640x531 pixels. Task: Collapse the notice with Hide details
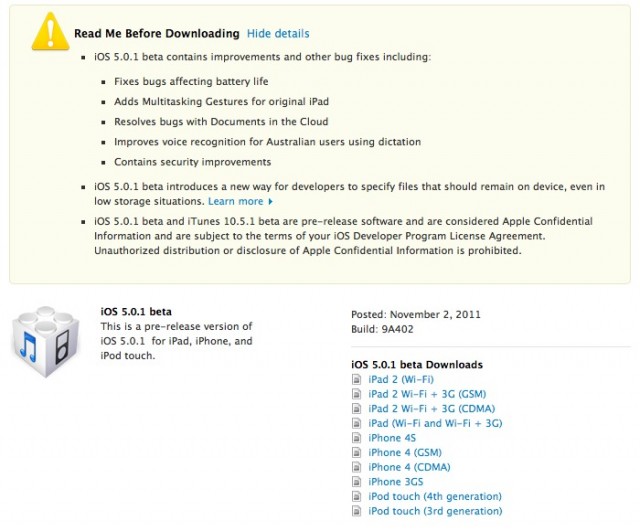[278, 34]
